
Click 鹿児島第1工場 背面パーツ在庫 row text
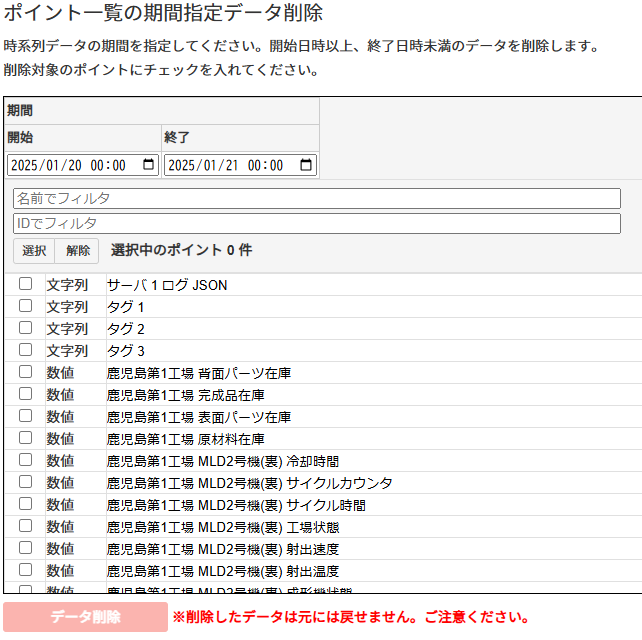pos(199,373)
